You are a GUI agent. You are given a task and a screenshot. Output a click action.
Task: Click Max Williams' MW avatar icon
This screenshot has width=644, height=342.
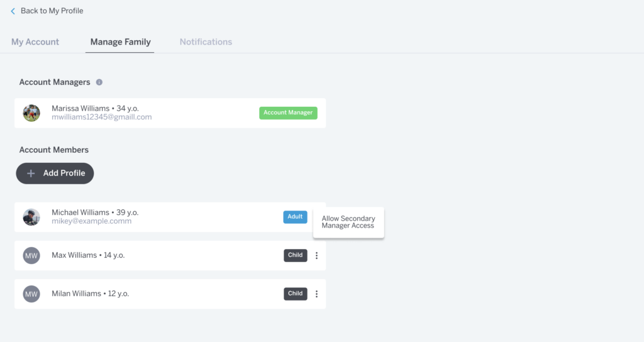click(31, 255)
